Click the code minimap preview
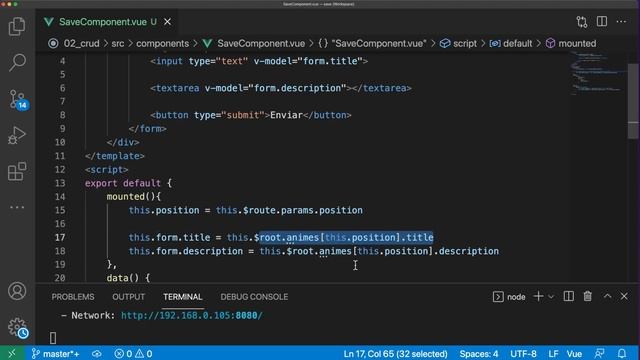 pos(598,73)
